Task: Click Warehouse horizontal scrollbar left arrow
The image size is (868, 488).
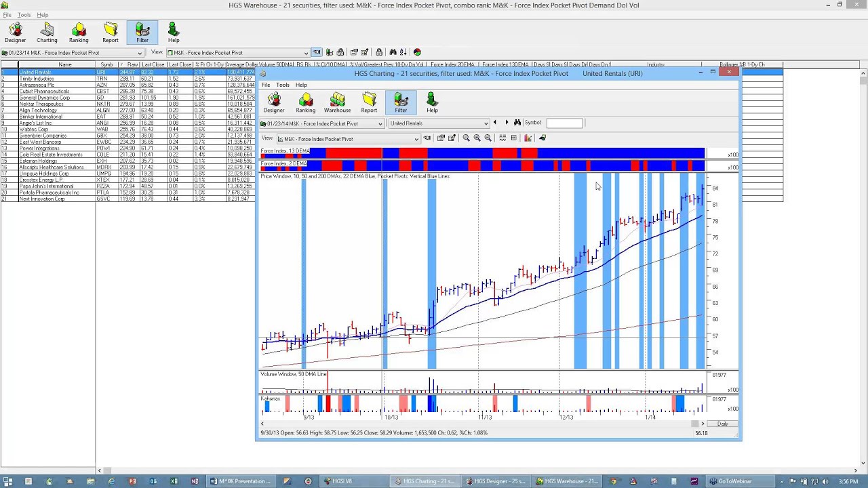Action: click(100, 470)
